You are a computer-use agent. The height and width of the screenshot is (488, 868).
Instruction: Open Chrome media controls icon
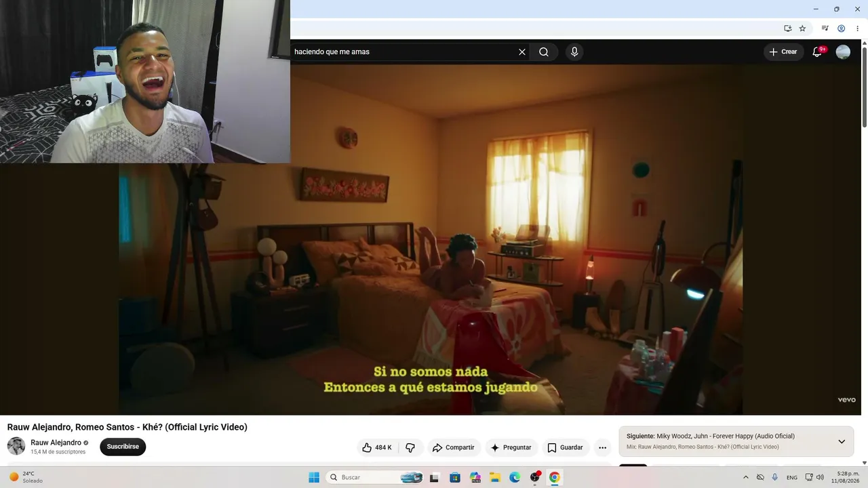pyautogui.click(x=825, y=28)
